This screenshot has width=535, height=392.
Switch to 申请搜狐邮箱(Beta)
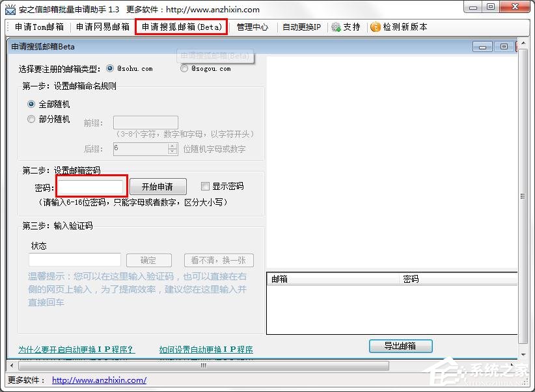pos(182,27)
